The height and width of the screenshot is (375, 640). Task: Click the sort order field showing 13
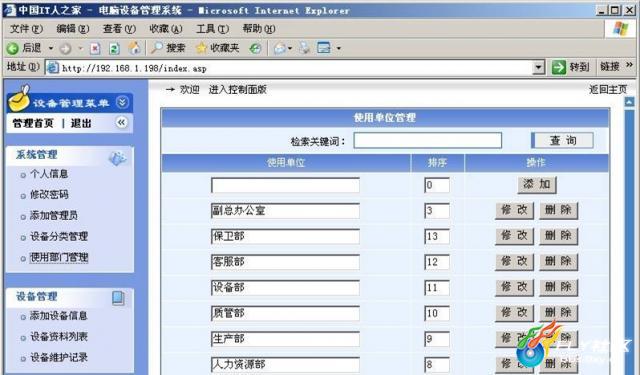[x=437, y=237]
